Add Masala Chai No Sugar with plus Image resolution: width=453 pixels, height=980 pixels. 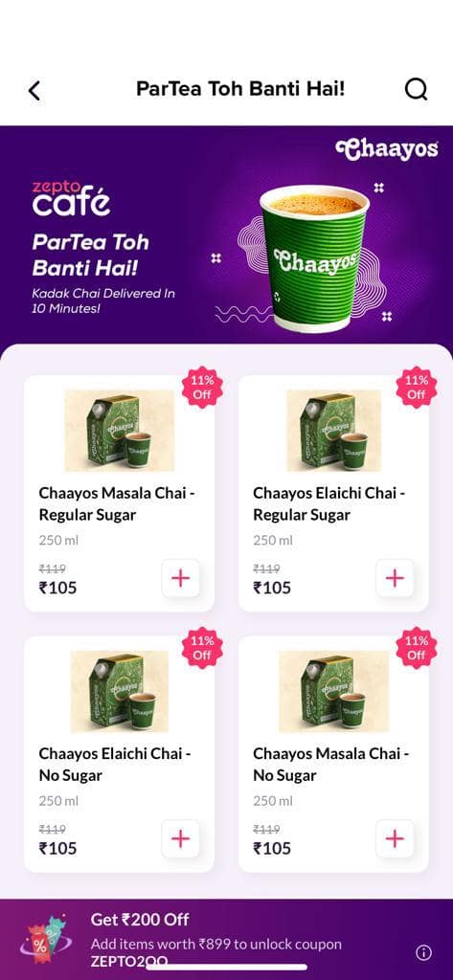pos(395,838)
